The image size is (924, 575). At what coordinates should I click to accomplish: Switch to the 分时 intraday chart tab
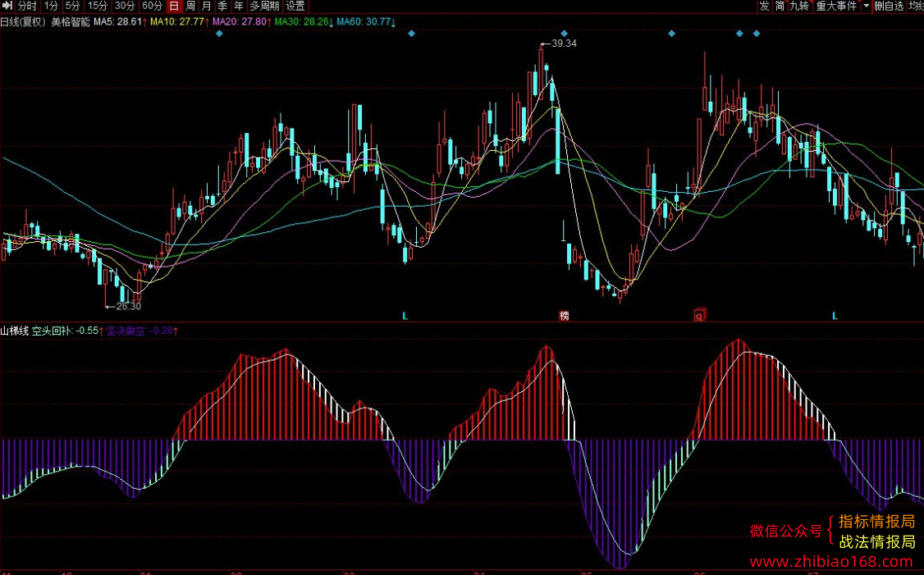click(26, 6)
